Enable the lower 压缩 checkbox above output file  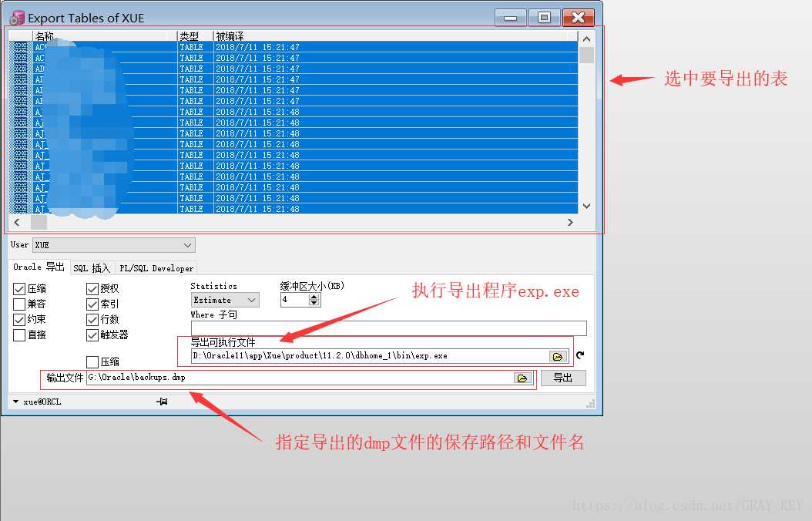(x=92, y=361)
